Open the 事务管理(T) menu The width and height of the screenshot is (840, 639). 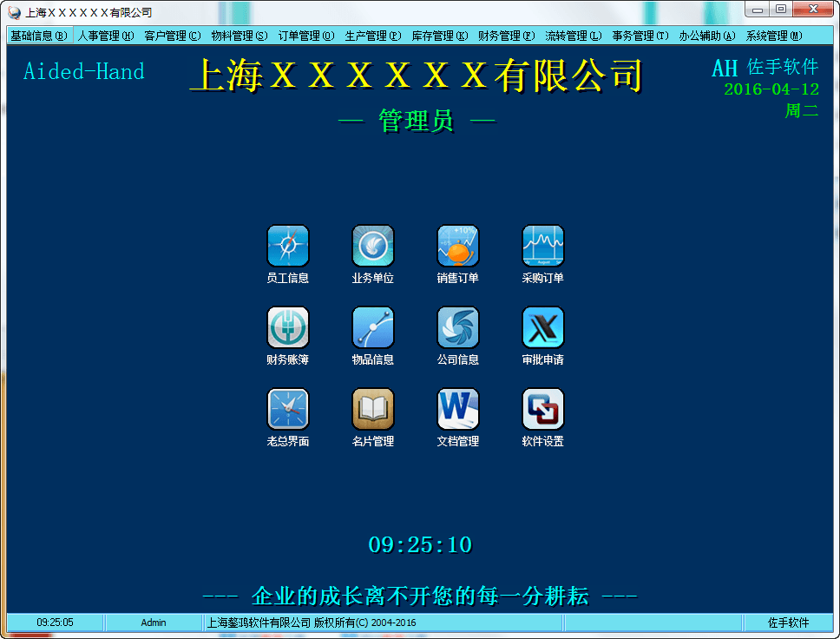(640, 36)
